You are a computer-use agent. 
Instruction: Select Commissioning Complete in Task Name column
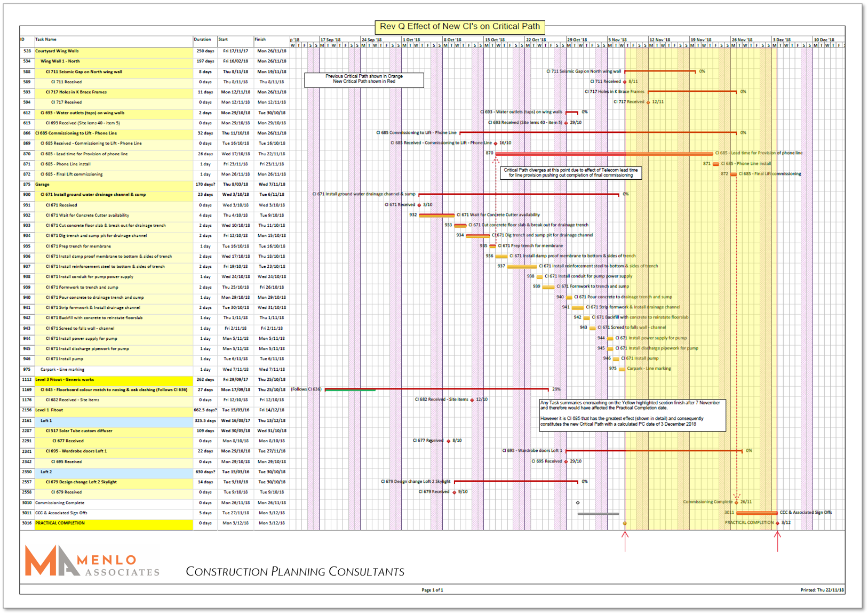(x=60, y=503)
